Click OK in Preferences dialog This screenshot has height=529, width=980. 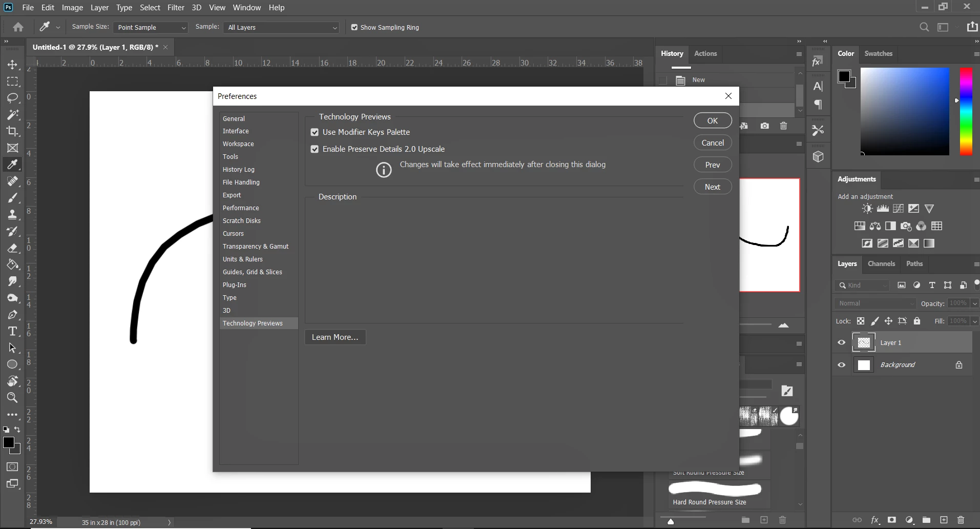pos(713,120)
